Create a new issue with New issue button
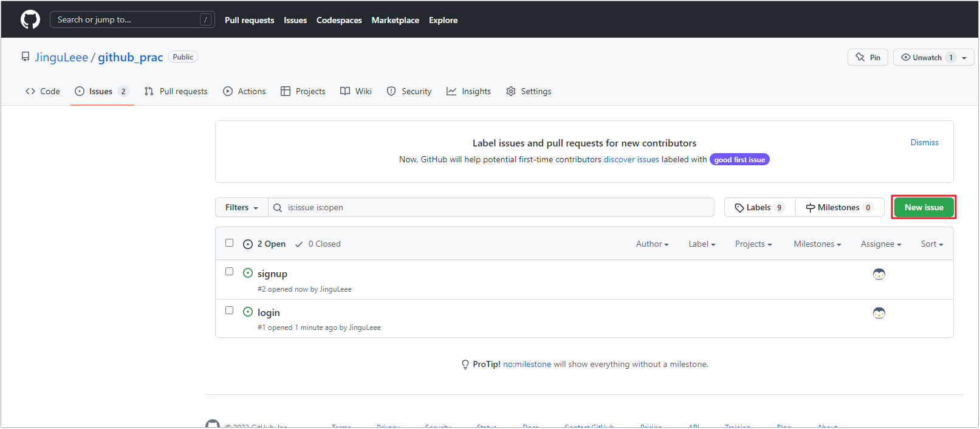 [923, 207]
